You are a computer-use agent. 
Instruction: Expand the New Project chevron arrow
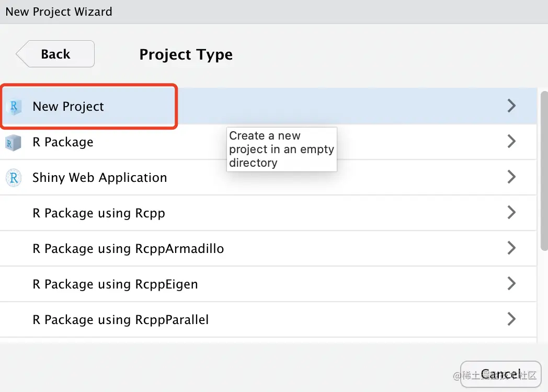511,106
